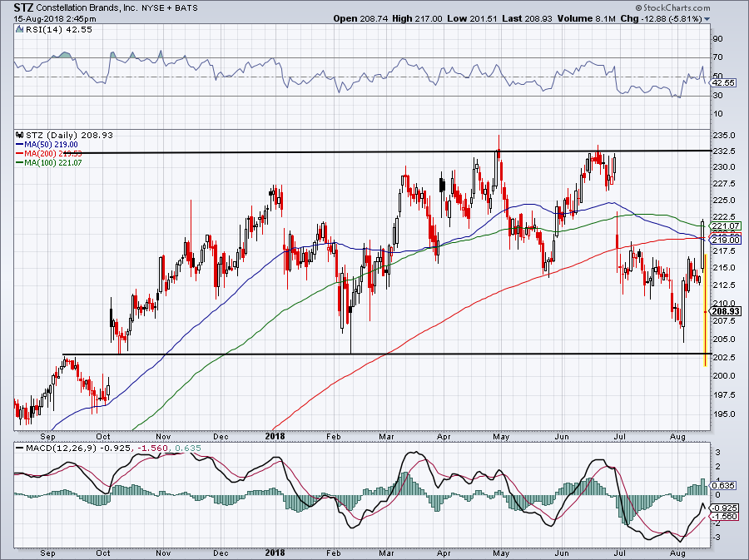
Task: Click the Jul label below price chart
Action: [x=619, y=436]
